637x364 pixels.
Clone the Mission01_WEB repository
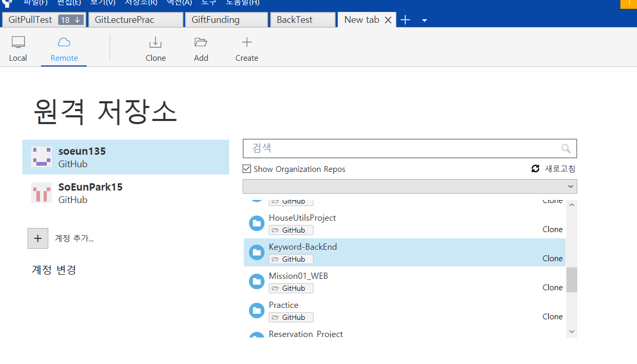552,287
